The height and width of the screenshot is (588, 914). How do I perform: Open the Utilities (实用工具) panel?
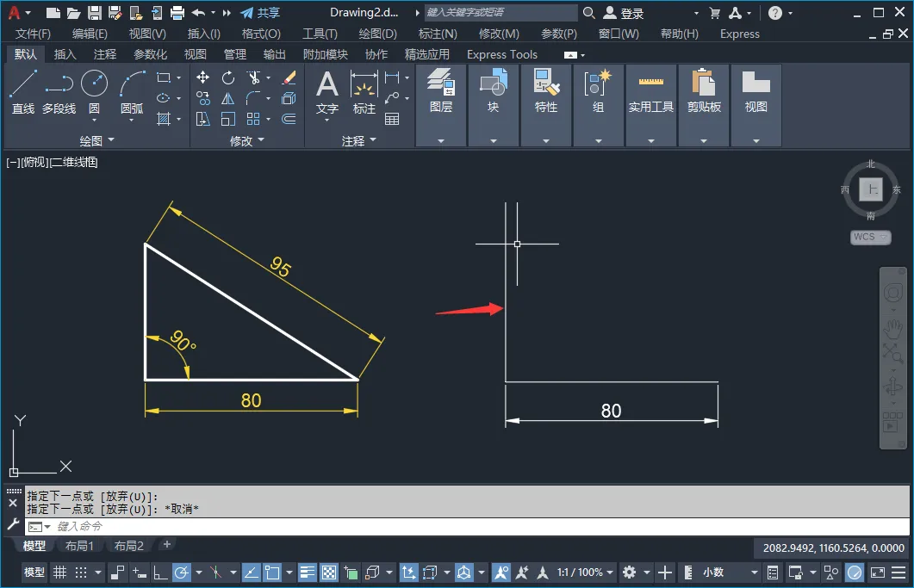coord(651,91)
